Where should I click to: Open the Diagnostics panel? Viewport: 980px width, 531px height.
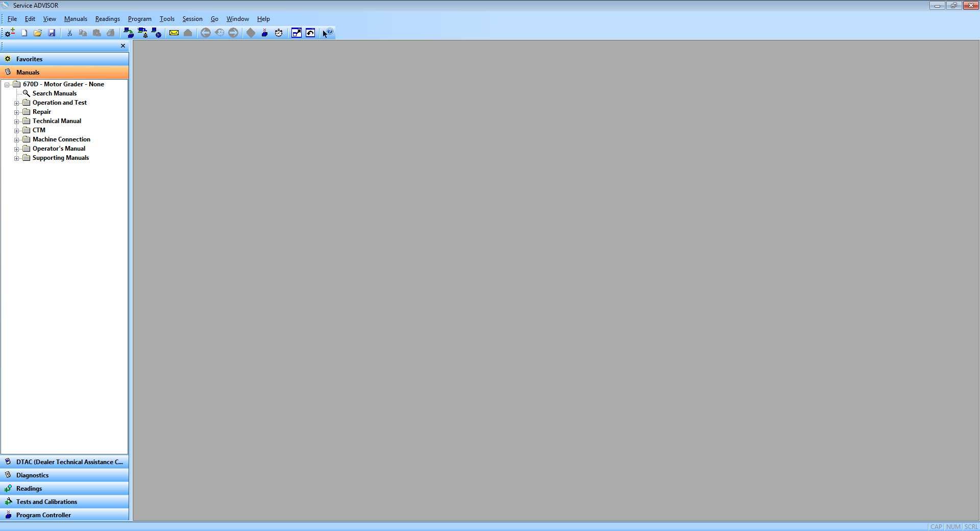point(64,475)
